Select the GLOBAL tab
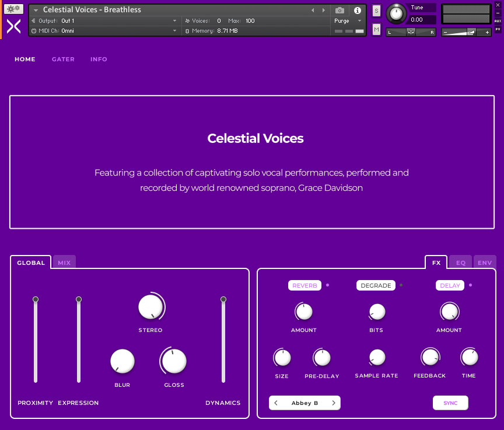The image size is (504, 430). click(31, 263)
